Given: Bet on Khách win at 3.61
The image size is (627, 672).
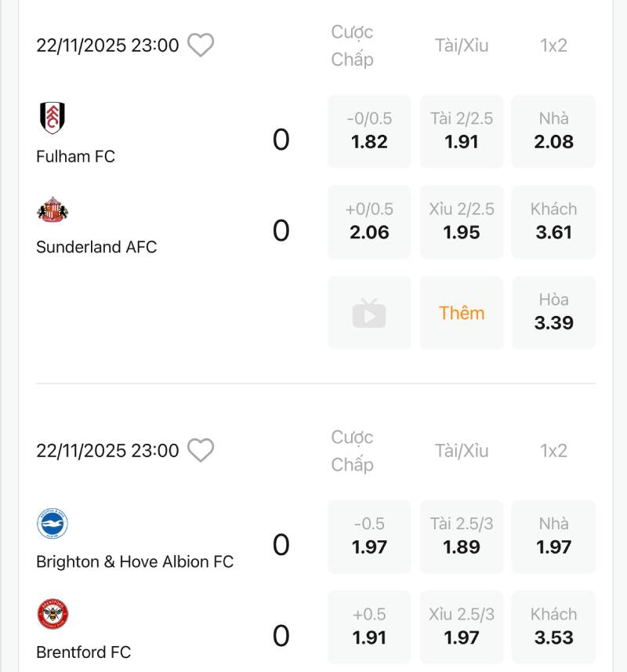Looking at the screenshot, I should 554,222.
